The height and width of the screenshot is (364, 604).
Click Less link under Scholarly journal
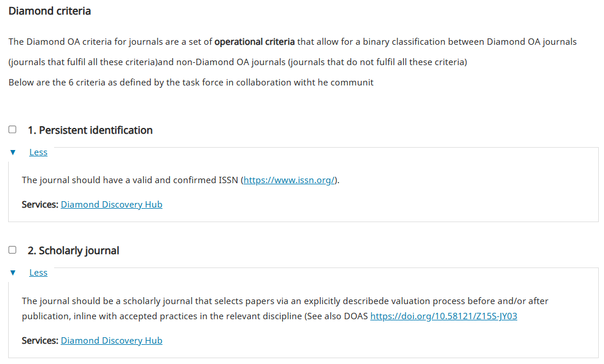coord(38,273)
